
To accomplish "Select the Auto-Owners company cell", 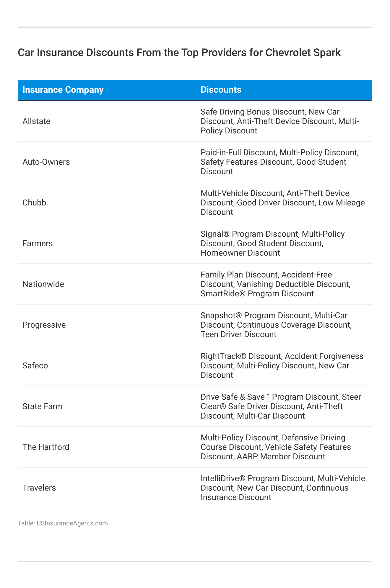I will pos(46,162).
